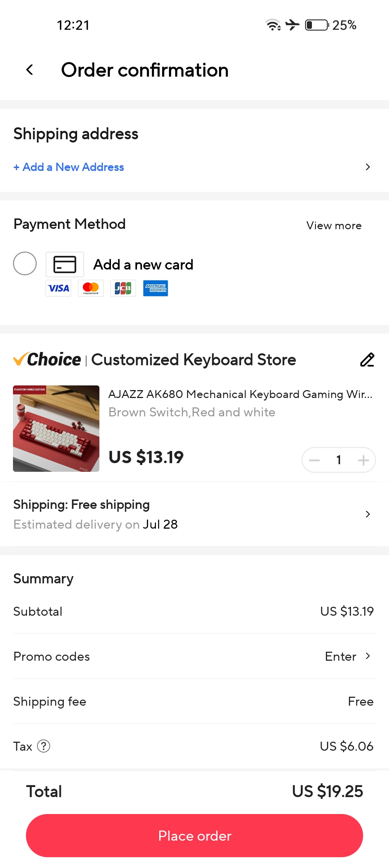Increase quantity with the plus button
Screen dimensions: 389x868
[363, 460]
